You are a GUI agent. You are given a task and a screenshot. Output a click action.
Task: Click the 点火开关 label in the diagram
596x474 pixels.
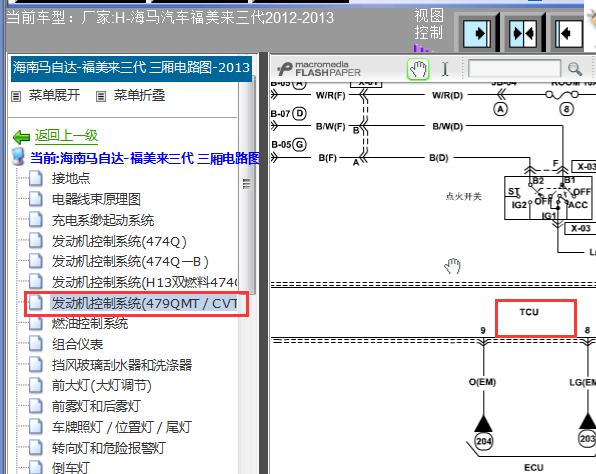point(464,197)
